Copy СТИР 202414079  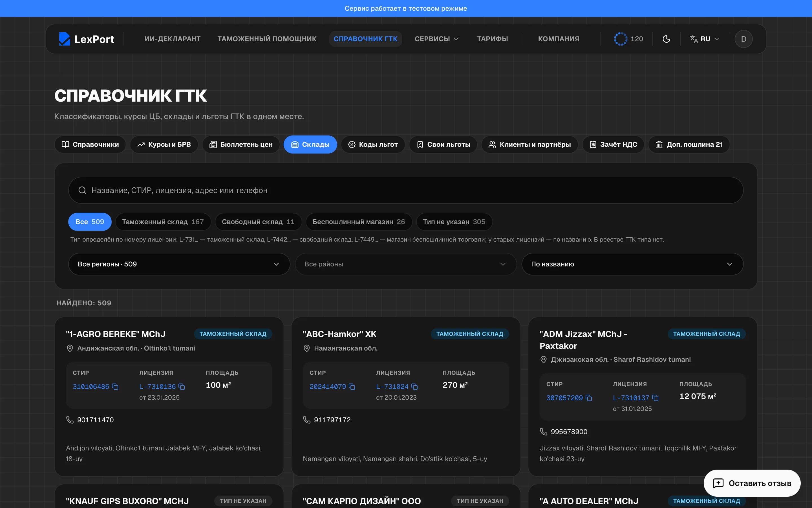pos(352,387)
